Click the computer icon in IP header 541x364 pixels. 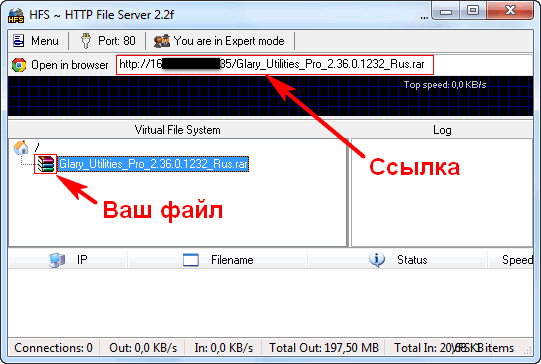click(x=57, y=260)
